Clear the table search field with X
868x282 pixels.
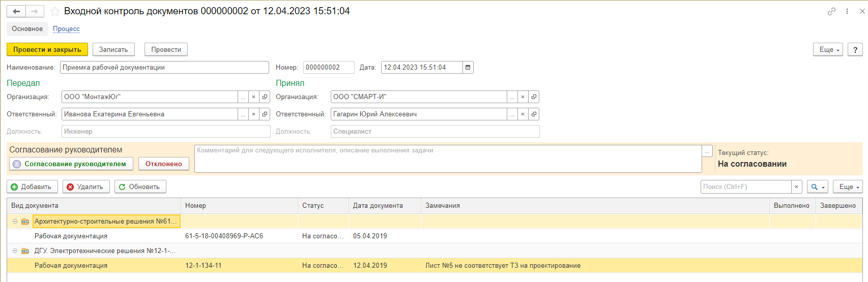[x=797, y=187]
